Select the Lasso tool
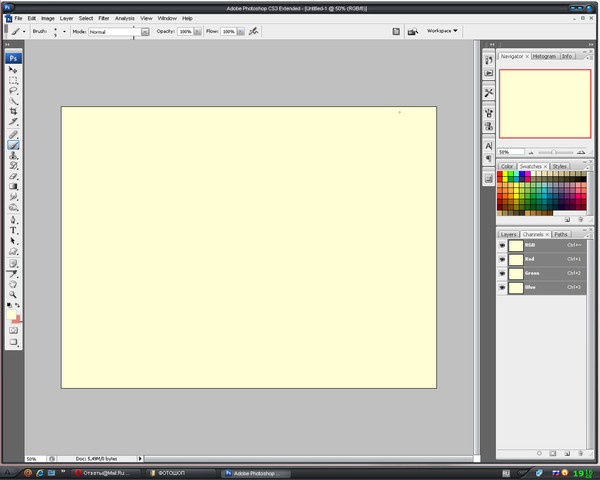 tap(13, 91)
